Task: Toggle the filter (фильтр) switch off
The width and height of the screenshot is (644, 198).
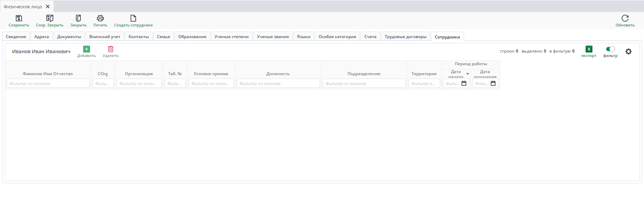Action: [610, 49]
